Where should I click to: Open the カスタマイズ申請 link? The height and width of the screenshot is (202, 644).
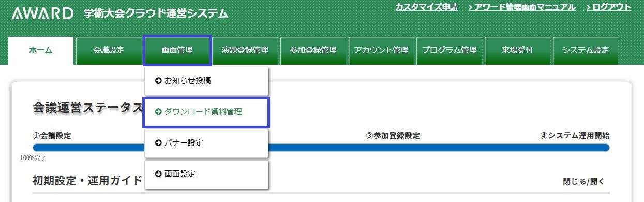426,7
